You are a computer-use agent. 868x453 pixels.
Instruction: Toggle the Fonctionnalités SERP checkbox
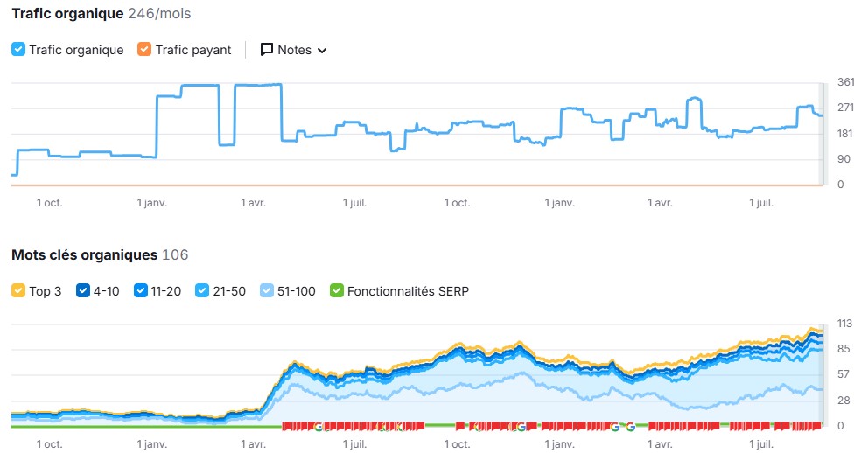coord(337,291)
